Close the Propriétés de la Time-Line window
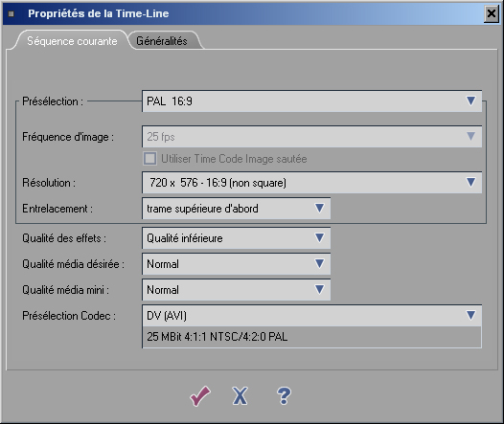The width and height of the screenshot is (504, 424). tap(492, 13)
